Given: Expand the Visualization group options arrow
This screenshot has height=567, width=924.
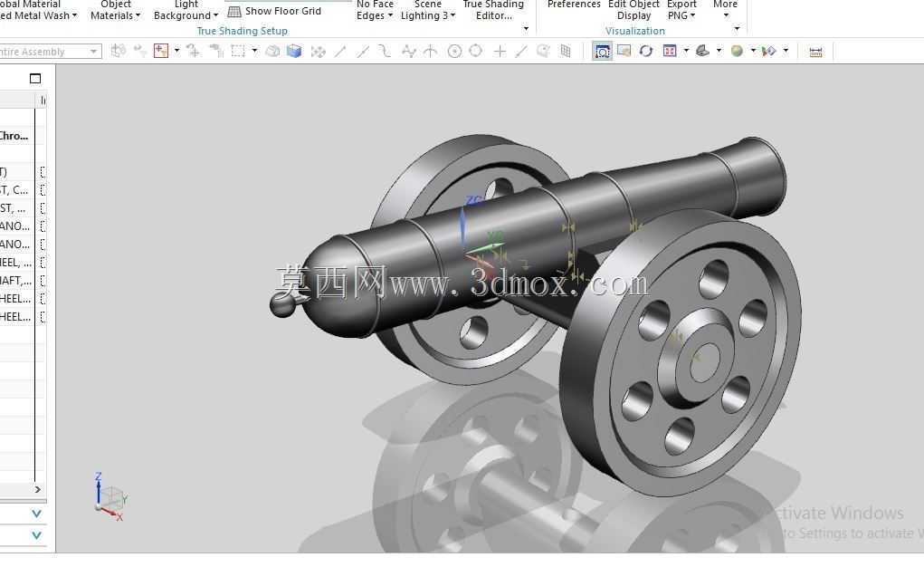Looking at the screenshot, I should tap(737, 28).
